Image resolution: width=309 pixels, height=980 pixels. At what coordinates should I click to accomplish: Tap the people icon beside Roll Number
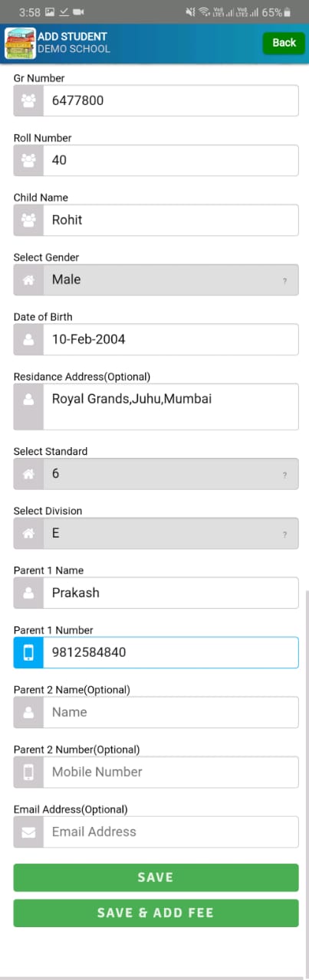(28, 160)
